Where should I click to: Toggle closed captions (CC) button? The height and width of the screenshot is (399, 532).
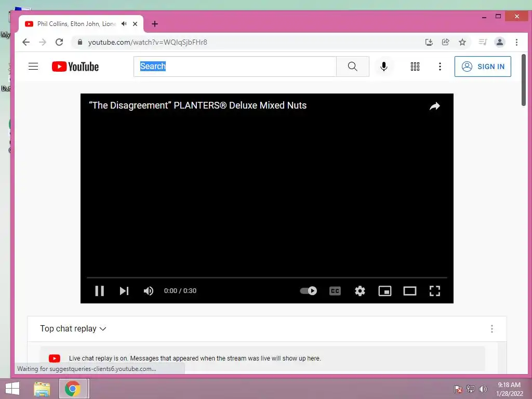[x=335, y=291]
